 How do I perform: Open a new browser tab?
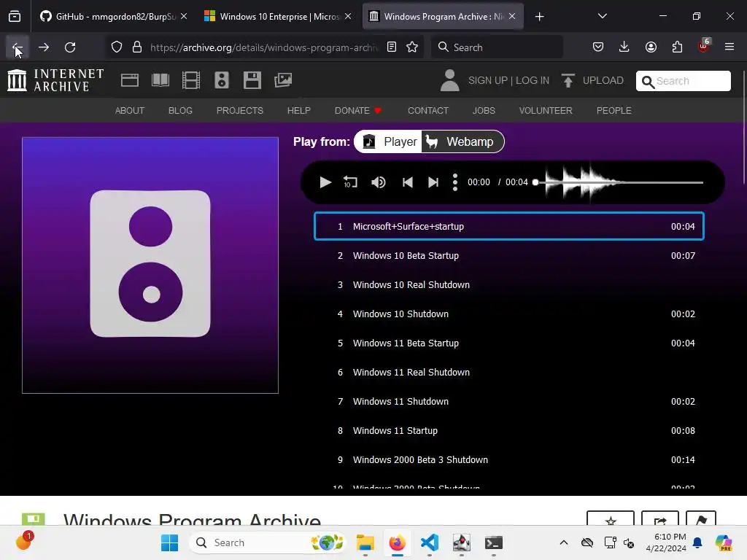539,17
